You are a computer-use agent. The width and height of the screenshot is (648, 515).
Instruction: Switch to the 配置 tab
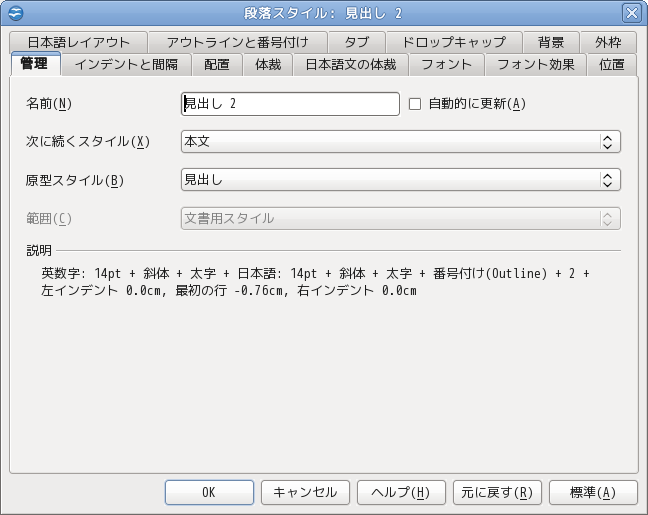tap(217, 64)
